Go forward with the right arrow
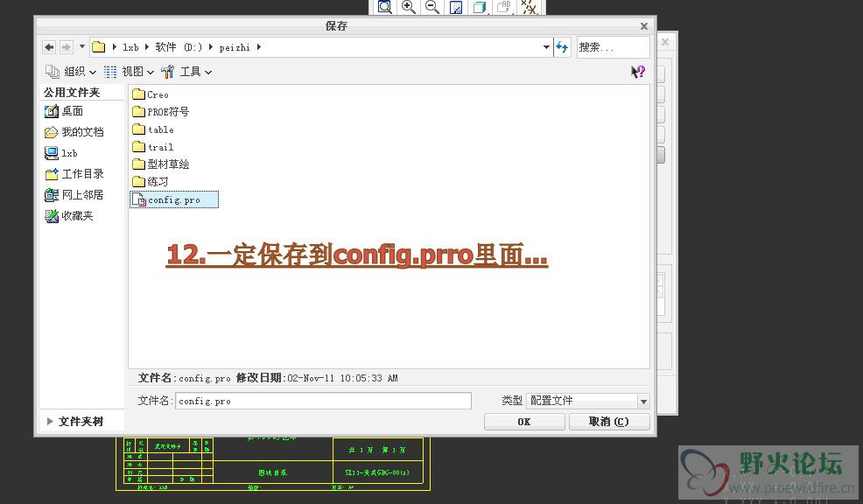 pyautogui.click(x=66, y=47)
